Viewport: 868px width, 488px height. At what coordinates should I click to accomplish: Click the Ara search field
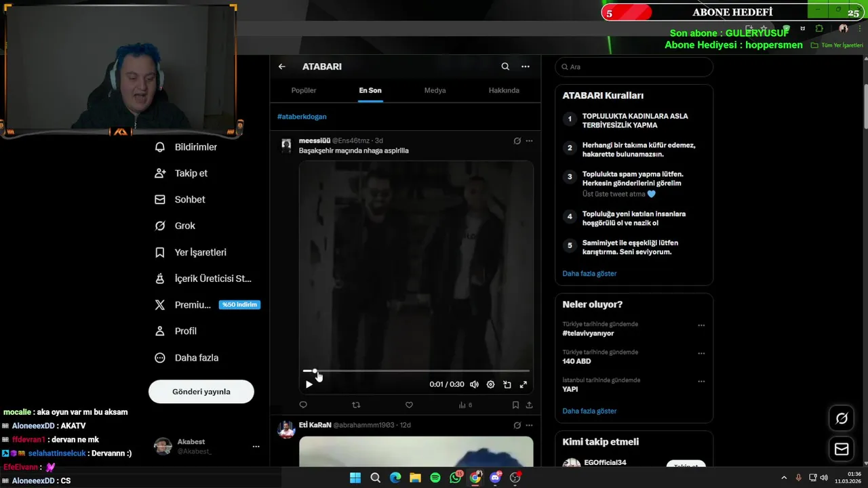point(634,67)
